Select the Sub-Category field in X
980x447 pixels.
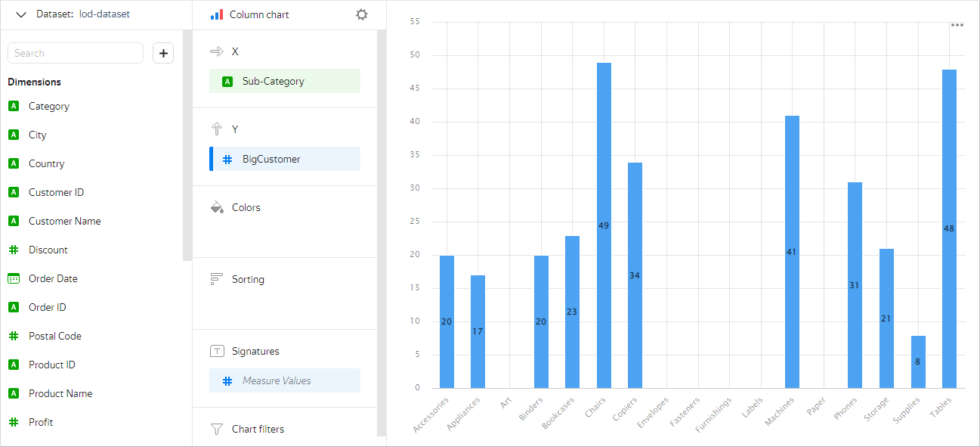[284, 81]
